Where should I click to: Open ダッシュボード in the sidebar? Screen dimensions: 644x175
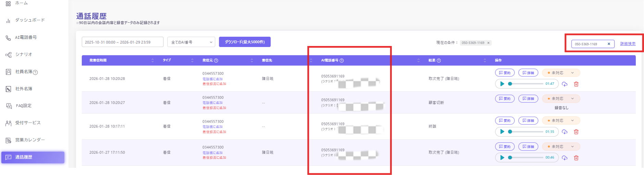(30, 20)
